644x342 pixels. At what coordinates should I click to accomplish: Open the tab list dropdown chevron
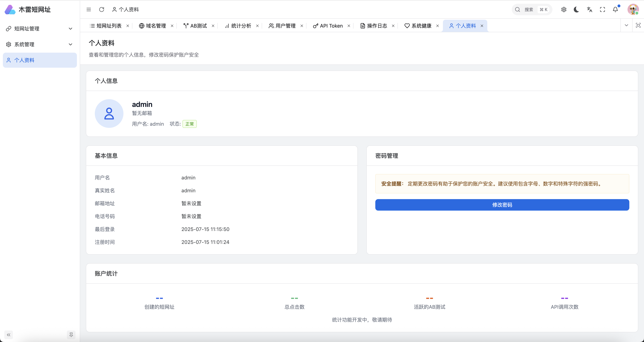pyautogui.click(x=626, y=25)
